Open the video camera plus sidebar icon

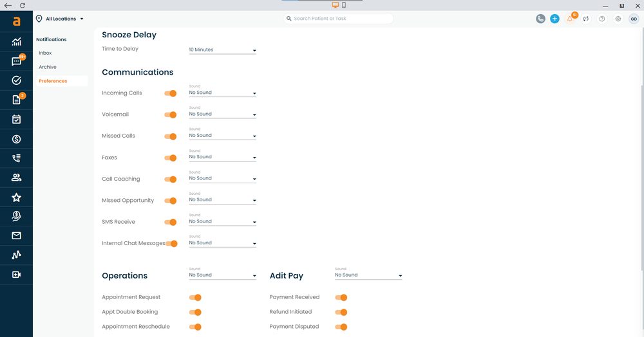click(x=17, y=275)
